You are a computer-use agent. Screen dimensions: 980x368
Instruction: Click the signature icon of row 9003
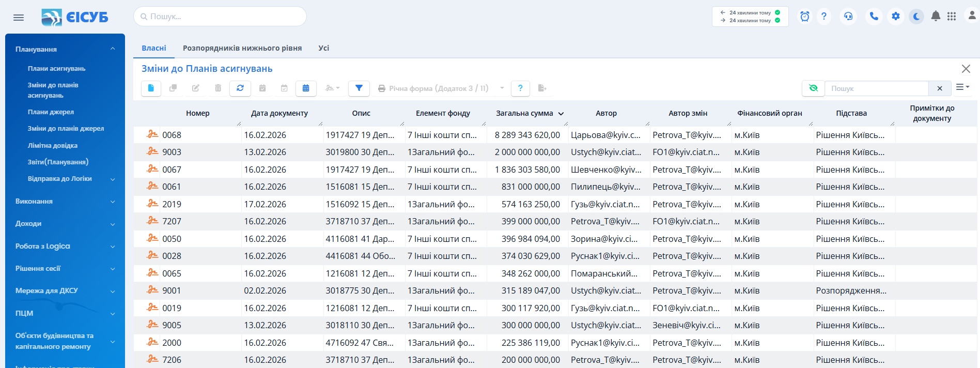(x=152, y=151)
